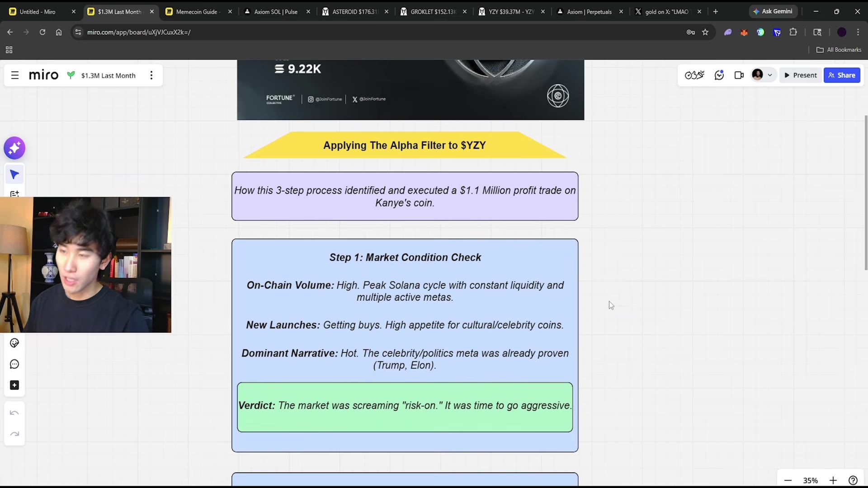Screen dimensions: 868x488
Task: Open Miro AI sparkle assistant
Action: (14, 148)
